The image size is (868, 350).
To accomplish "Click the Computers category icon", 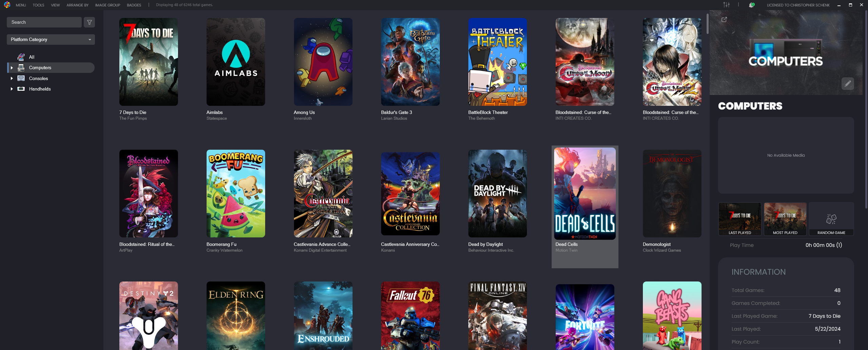I will coord(21,67).
